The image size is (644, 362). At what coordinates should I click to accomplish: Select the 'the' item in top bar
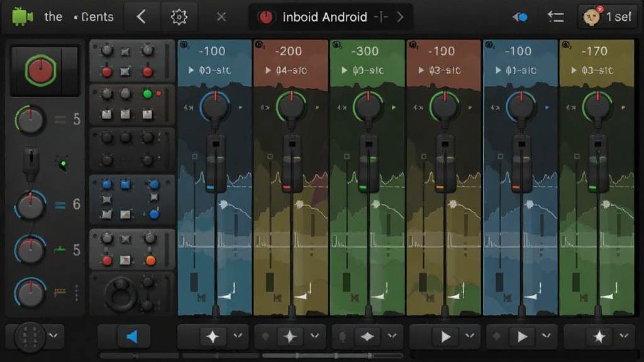point(53,17)
